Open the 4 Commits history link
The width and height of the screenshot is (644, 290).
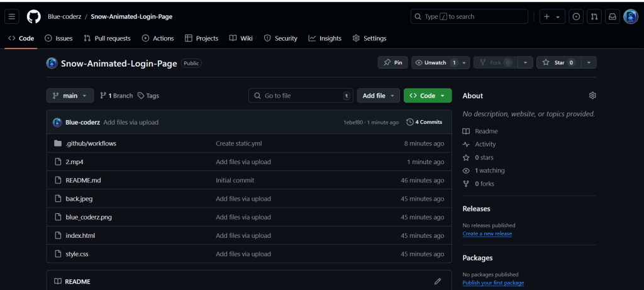[425, 122]
